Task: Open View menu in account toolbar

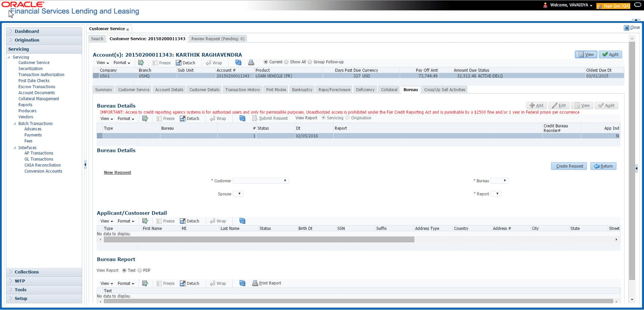Action: (x=103, y=63)
